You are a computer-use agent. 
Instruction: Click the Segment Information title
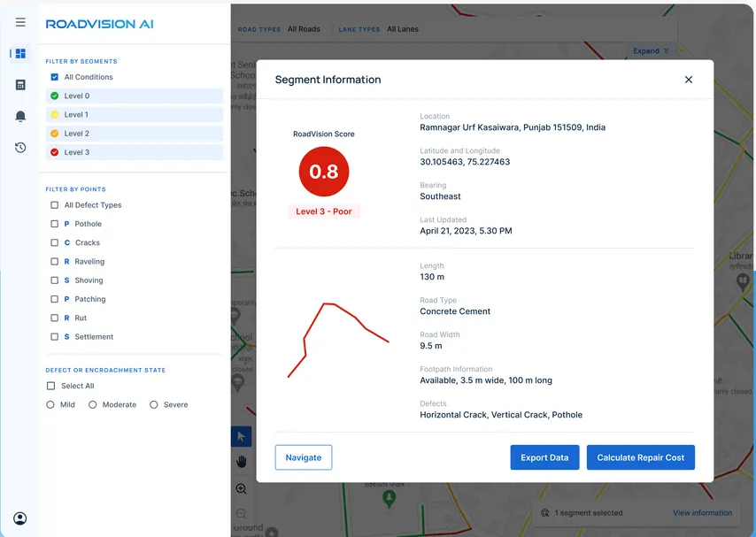coord(328,80)
